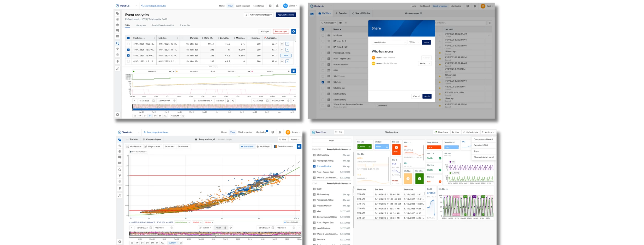The image size is (644, 245).
Task: Open layers icon in Event analytics sidebar
Action: pos(118,25)
